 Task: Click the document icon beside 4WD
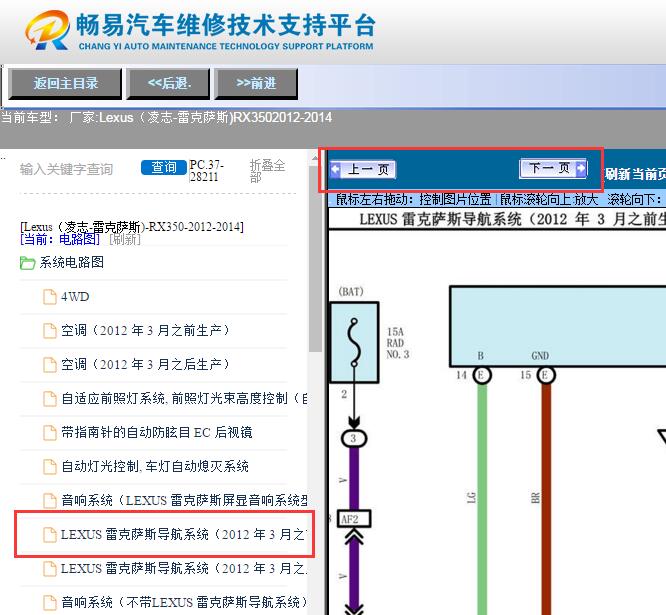[50, 297]
